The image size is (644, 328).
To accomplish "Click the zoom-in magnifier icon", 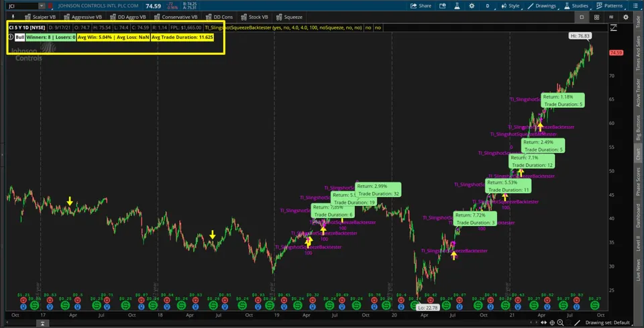I will click(561, 323).
